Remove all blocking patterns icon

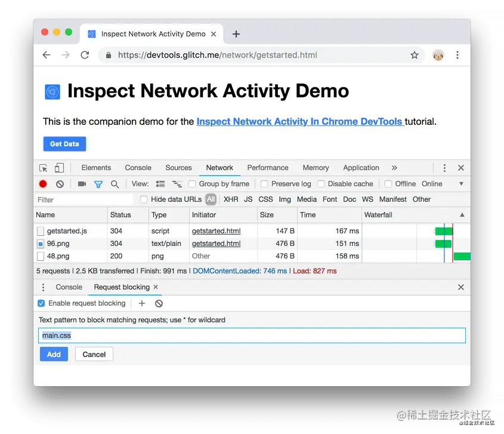coord(159,303)
